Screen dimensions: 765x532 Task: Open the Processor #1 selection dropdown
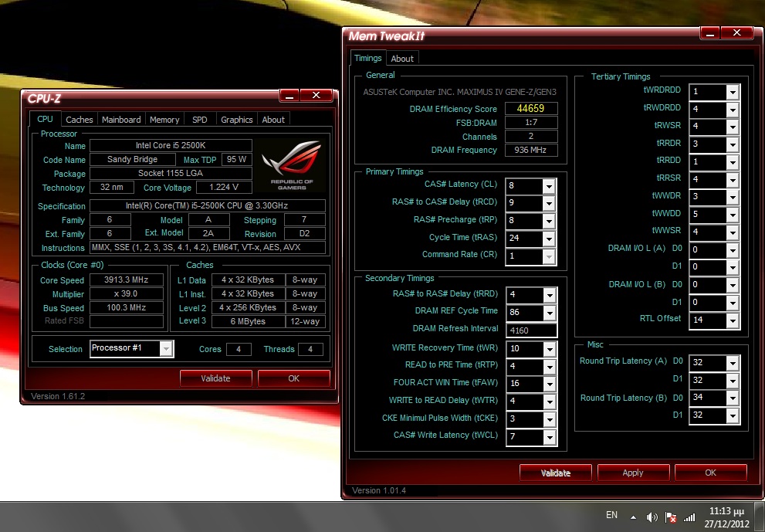tap(166, 348)
